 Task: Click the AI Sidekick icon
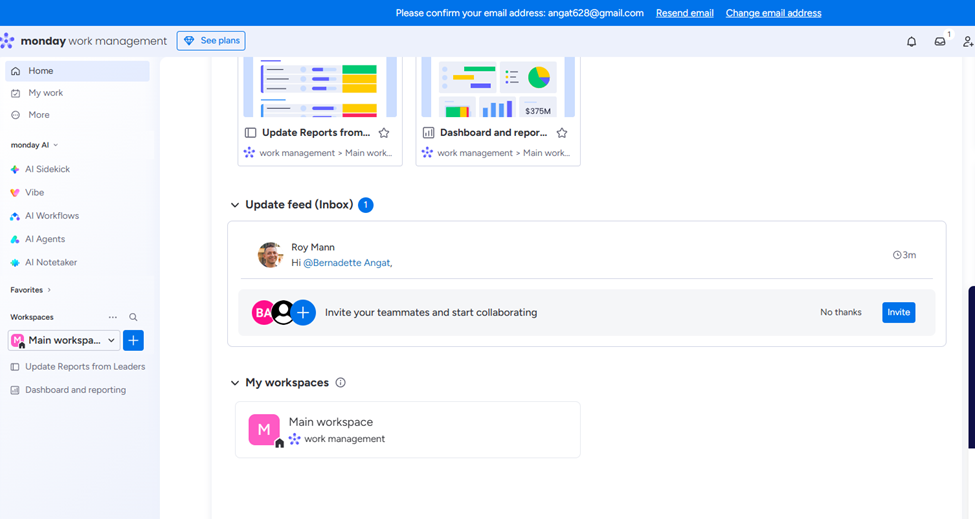15,169
